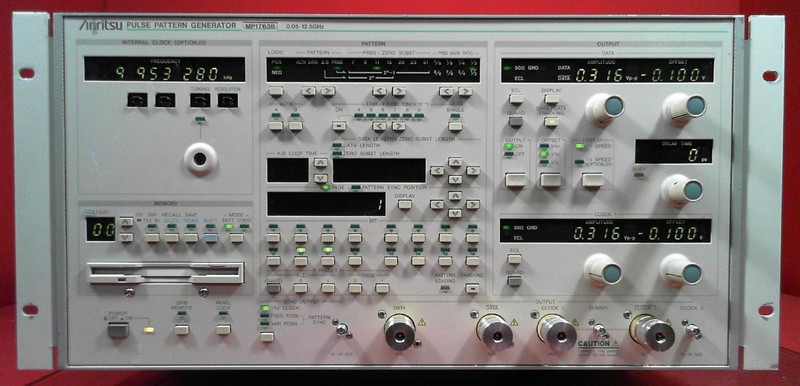This screenshot has height=386, width=800.
Task: Click SYNC OUTPUT selection button
Action: click(267, 337)
